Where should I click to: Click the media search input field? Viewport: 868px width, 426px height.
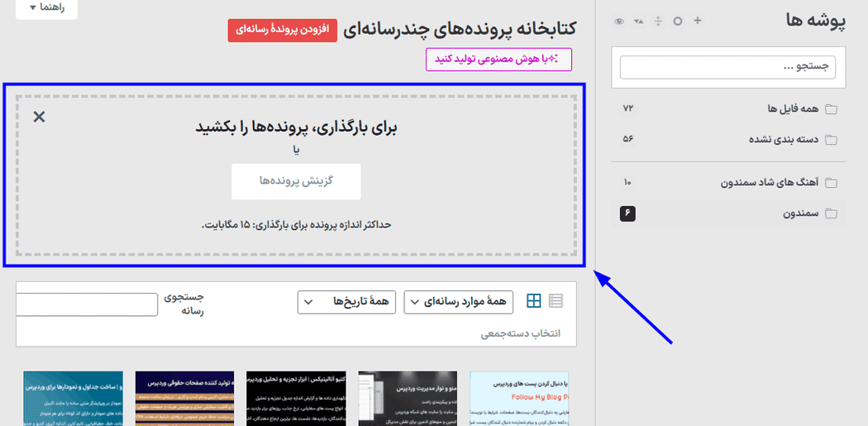coord(87,304)
